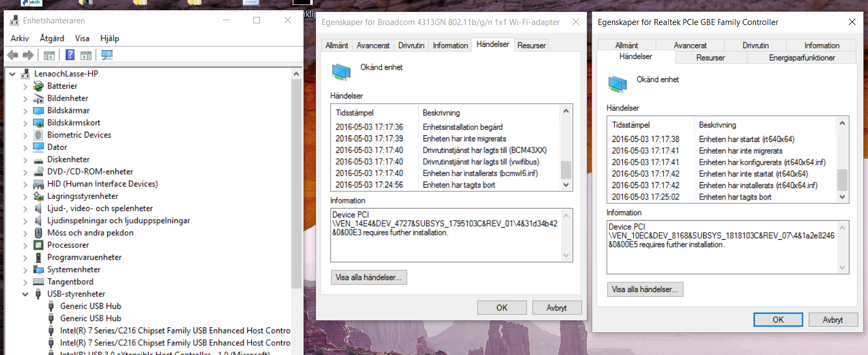Click the LenaochLasse-HP computer root icon
The width and height of the screenshot is (868, 355).
click(x=25, y=74)
